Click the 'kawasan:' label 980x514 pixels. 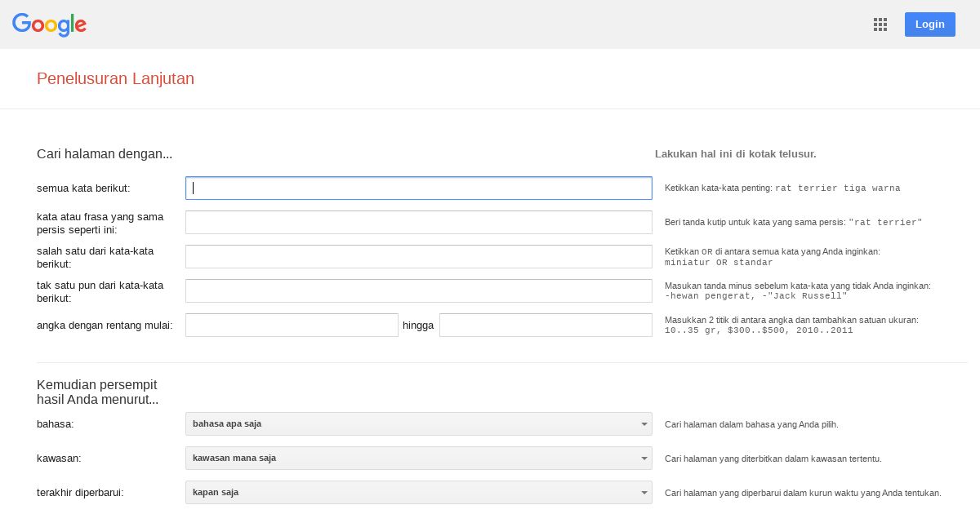pyautogui.click(x=59, y=459)
